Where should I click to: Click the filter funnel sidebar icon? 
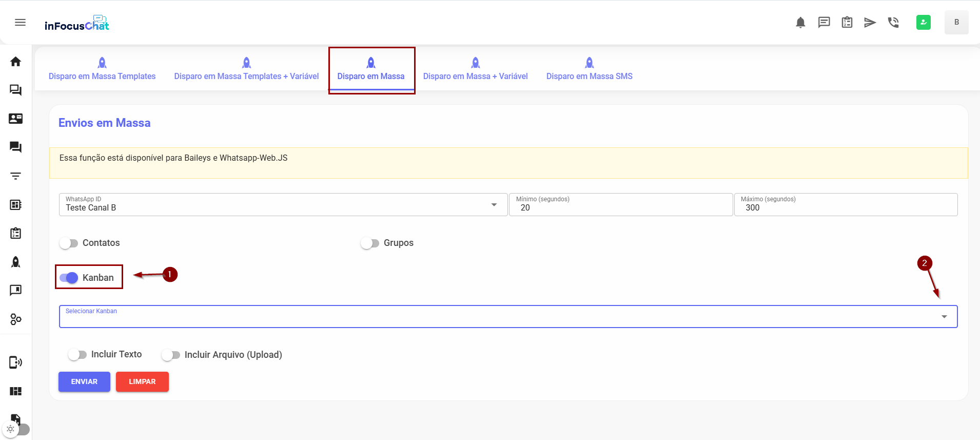16,176
